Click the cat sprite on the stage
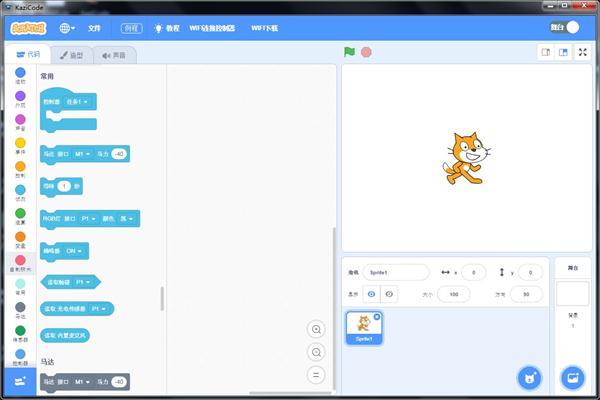Screen dimensions: 600x400 pos(466,158)
